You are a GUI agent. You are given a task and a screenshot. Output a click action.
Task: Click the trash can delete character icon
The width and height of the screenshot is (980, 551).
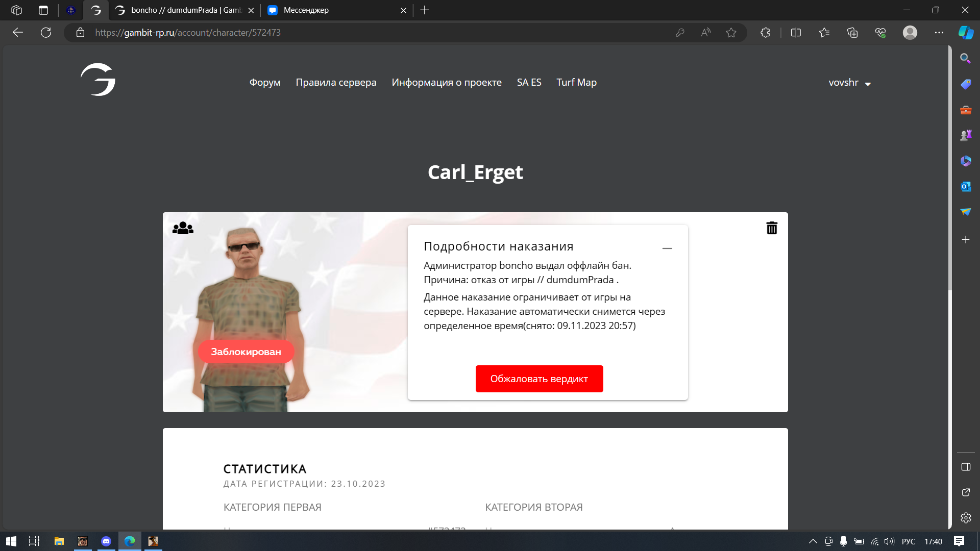pyautogui.click(x=771, y=228)
